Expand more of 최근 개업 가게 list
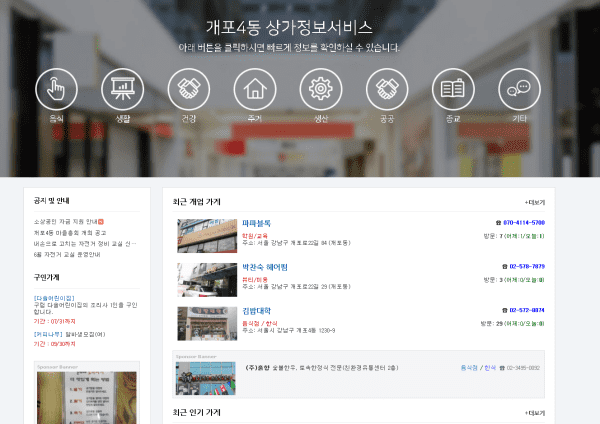This screenshot has height=424, width=600. coord(535,202)
